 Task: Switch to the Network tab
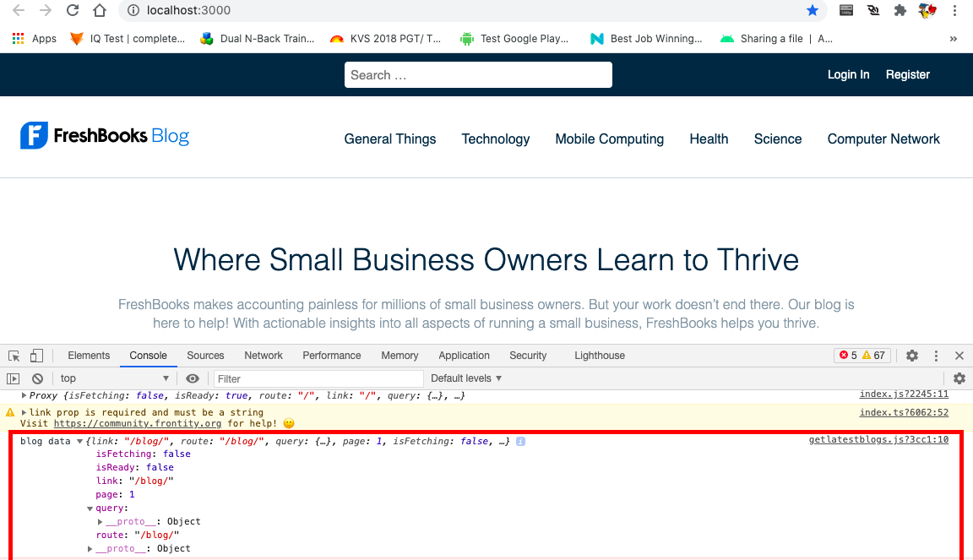click(x=264, y=356)
